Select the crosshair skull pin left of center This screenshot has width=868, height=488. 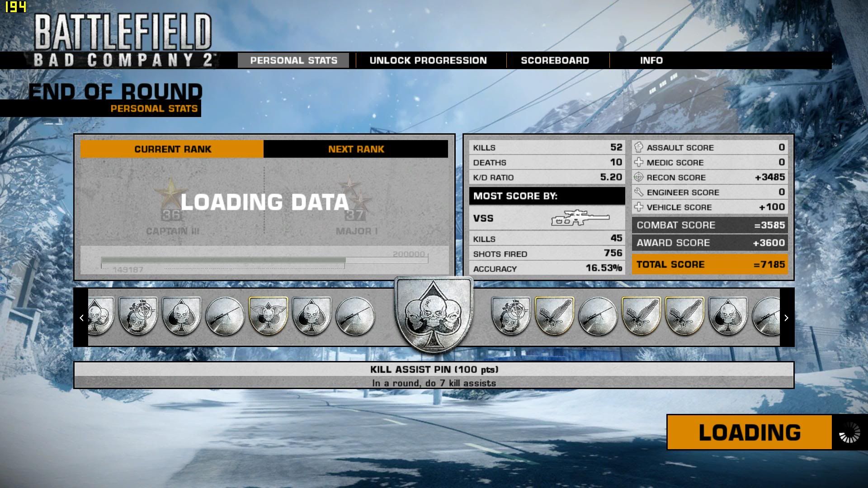(138, 316)
